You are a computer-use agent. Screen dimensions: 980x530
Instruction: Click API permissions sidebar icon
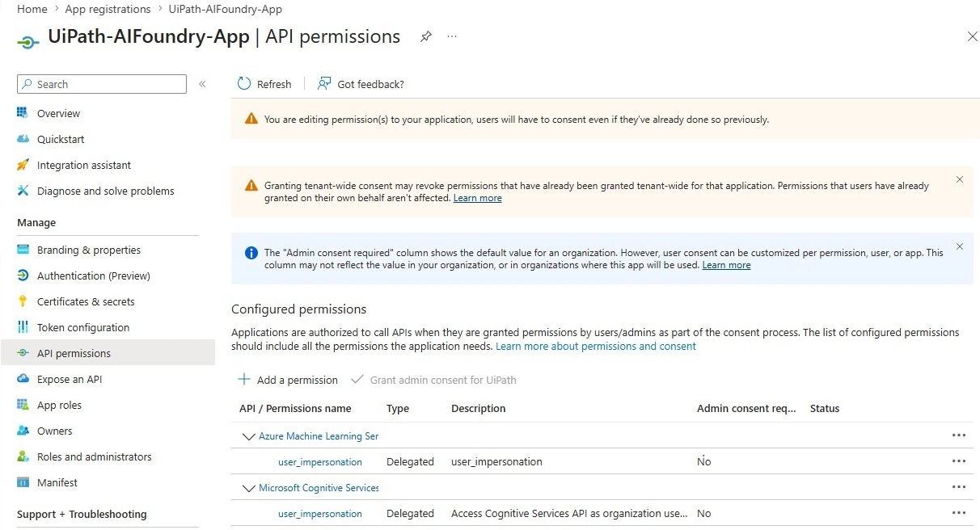click(x=23, y=353)
